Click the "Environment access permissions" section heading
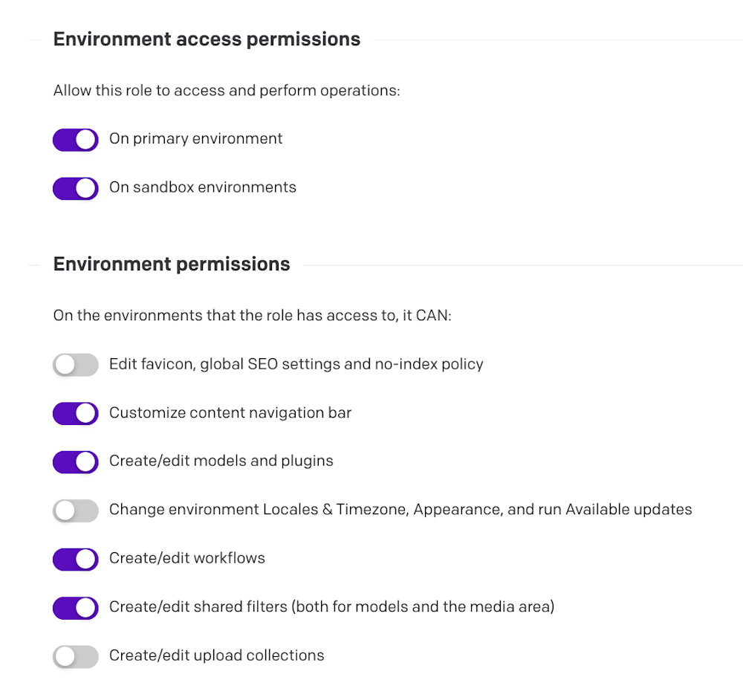This screenshot has height=700, width=743. click(x=207, y=39)
